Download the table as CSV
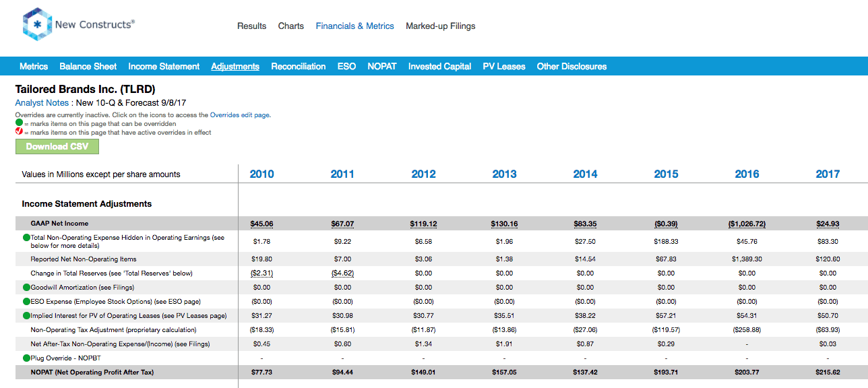Screen dimensions: 868x388 coord(57,147)
